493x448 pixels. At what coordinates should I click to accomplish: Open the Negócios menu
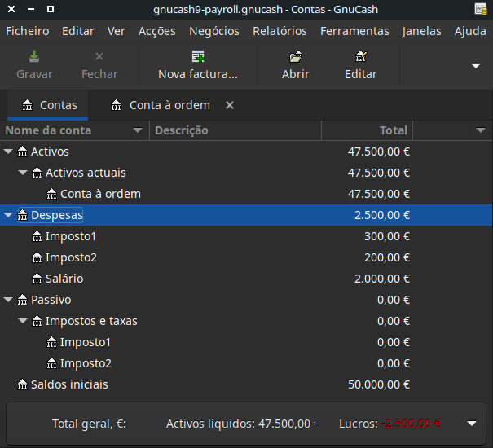pyautogui.click(x=213, y=31)
